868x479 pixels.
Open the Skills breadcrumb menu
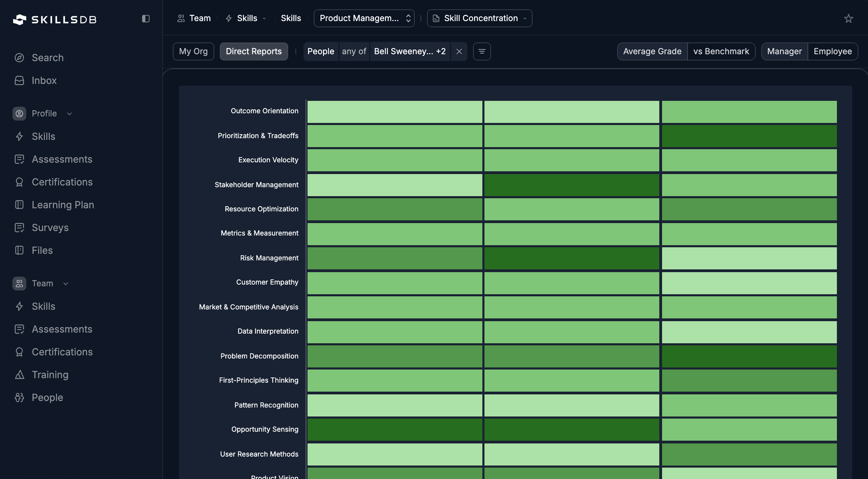(265, 18)
